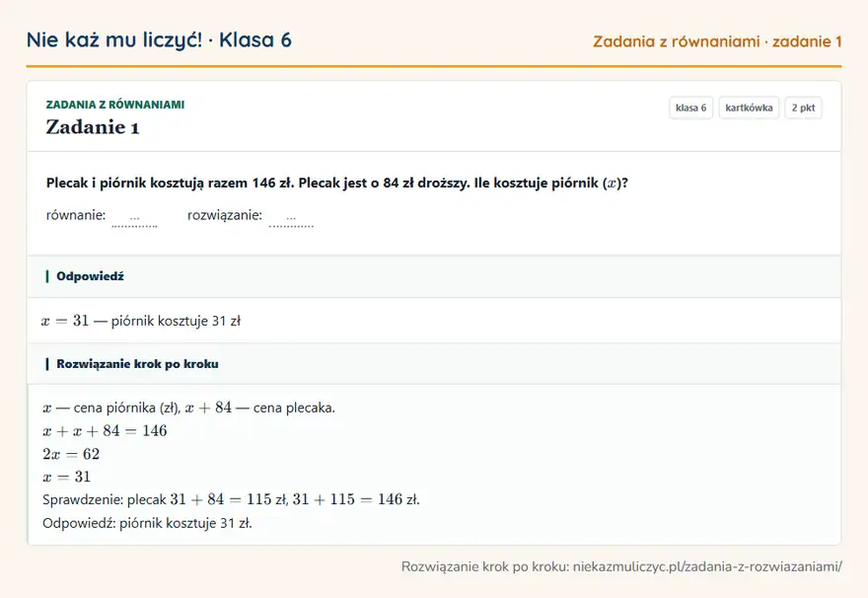Click the 'x = 31' line in the solution steps
This screenshot has width=868, height=598.
tap(66, 477)
